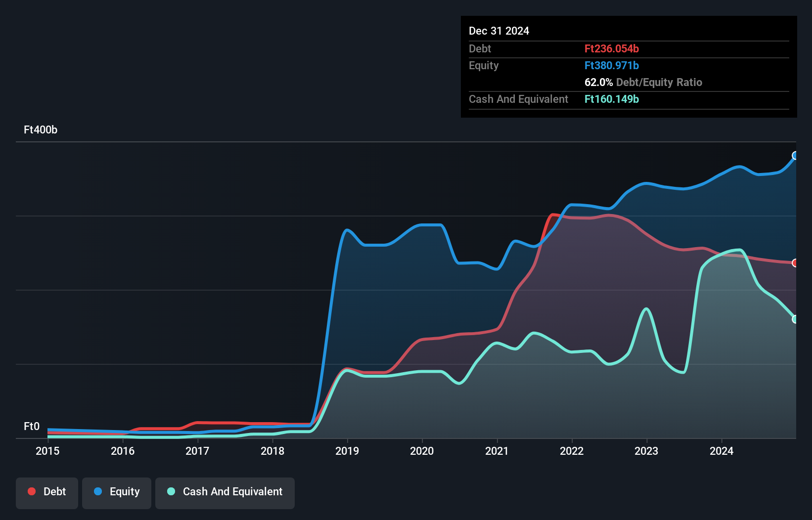Click the 2018 x-axis label
Viewport: 812px width, 520px height.
[272, 451]
